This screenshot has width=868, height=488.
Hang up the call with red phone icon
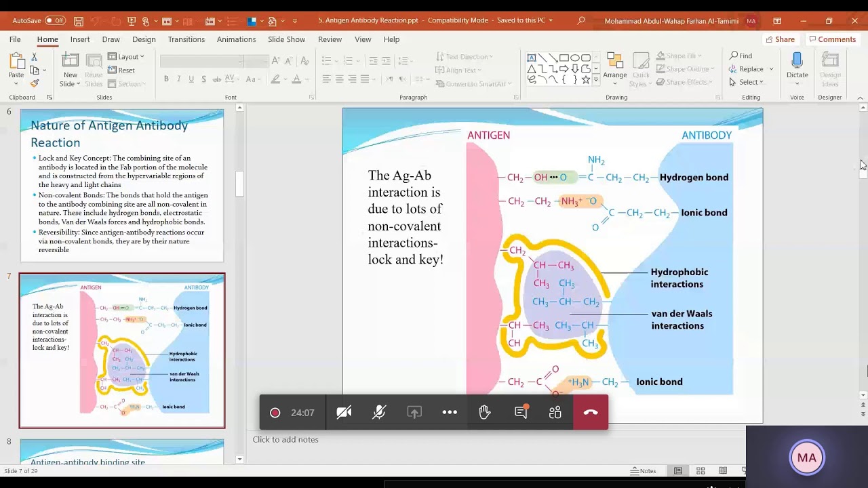click(591, 412)
